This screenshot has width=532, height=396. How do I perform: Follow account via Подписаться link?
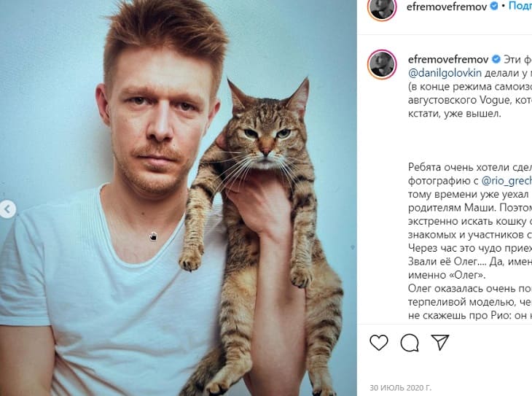click(520, 6)
